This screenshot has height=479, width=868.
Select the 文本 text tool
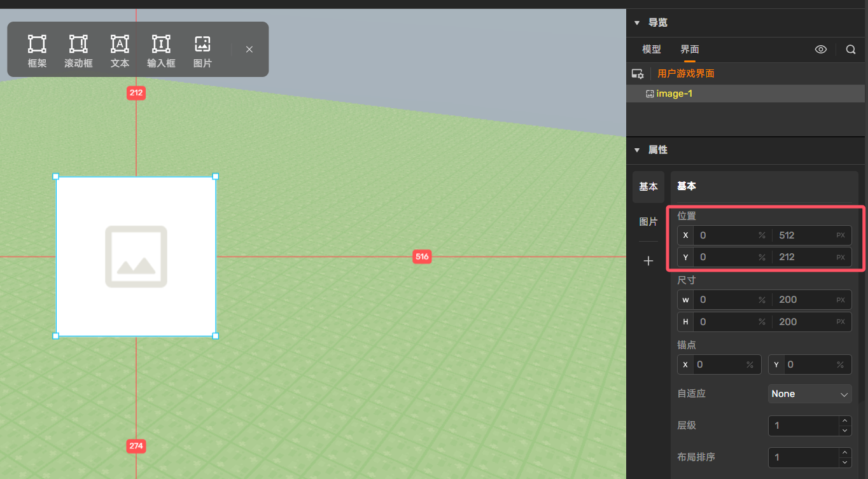coord(120,51)
